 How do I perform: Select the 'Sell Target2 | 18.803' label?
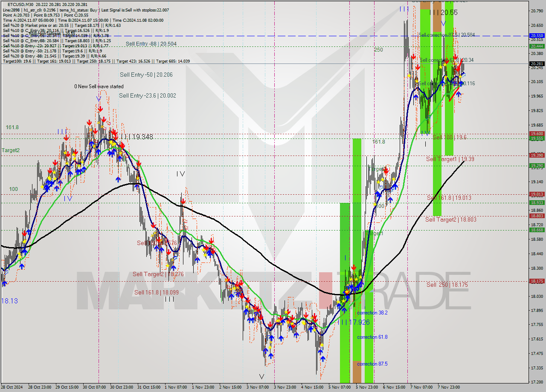click(x=451, y=220)
